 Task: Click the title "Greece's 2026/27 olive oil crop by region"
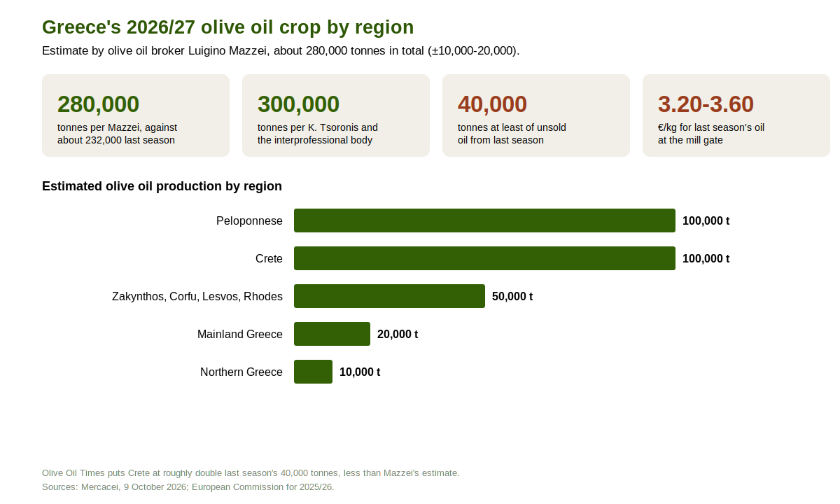228,27
